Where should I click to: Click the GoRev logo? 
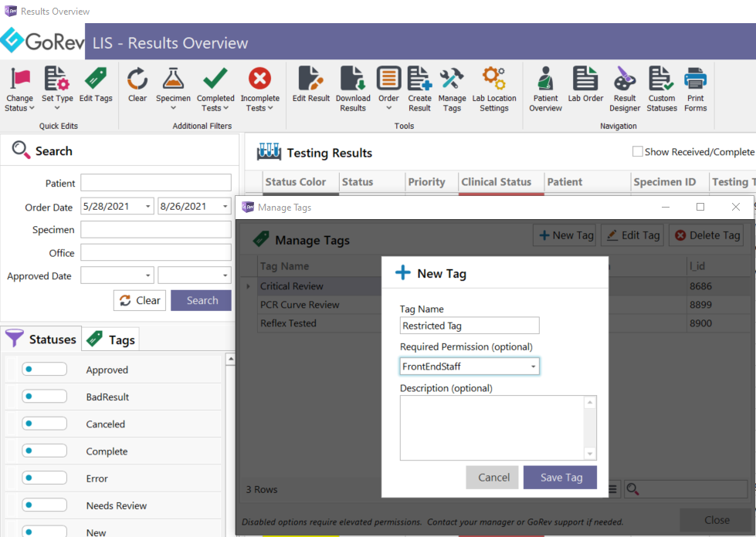click(42, 41)
